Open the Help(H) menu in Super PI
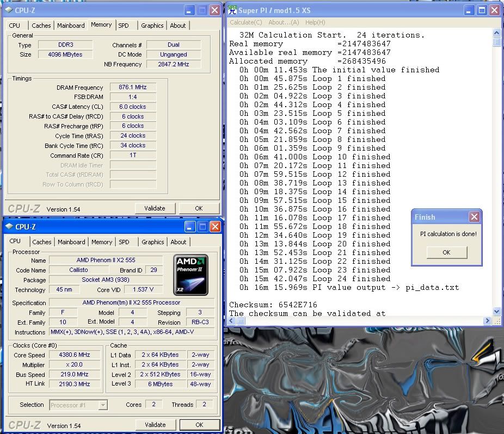This screenshot has width=504, height=434. click(315, 22)
